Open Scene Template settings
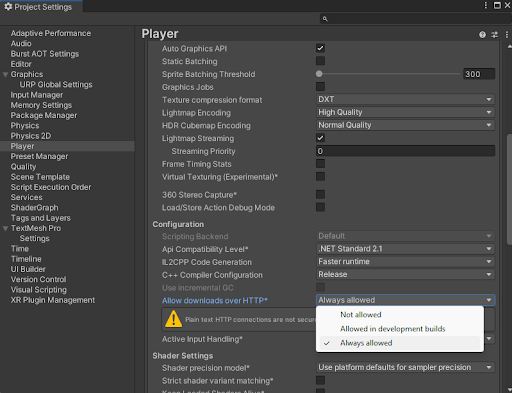Viewport: 512px width, 393px height. [x=40, y=177]
